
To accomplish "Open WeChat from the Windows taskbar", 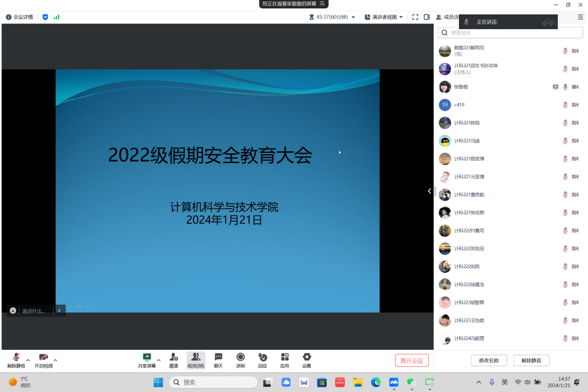I will pyautogui.click(x=412, y=382).
